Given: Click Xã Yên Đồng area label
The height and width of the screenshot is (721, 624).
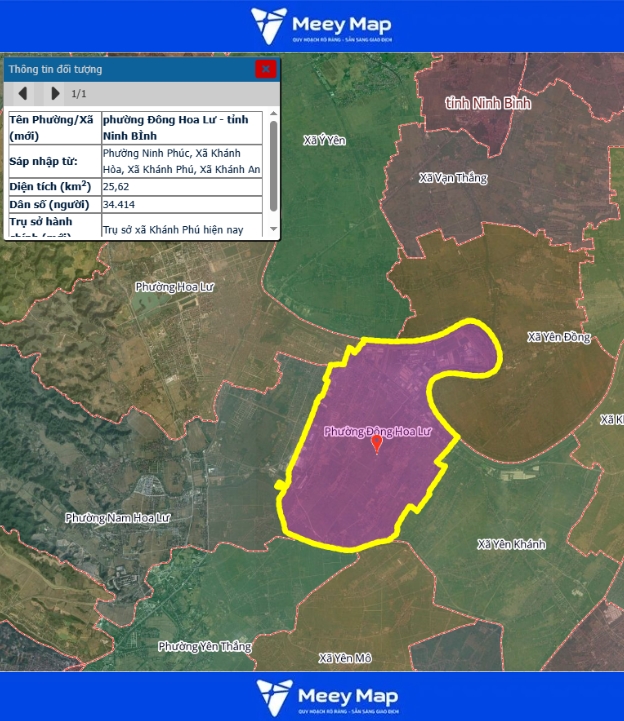Looking at the screenshot, I should (559, 338).
